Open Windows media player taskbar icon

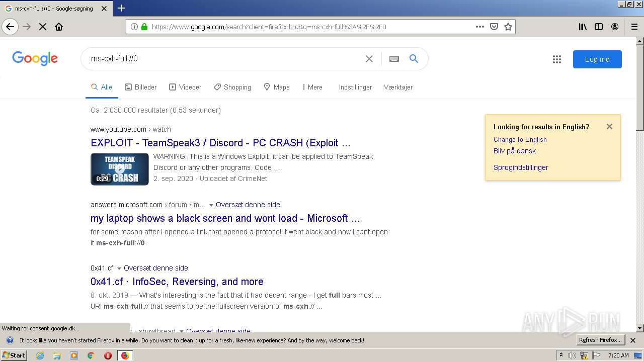click(74, 355)
